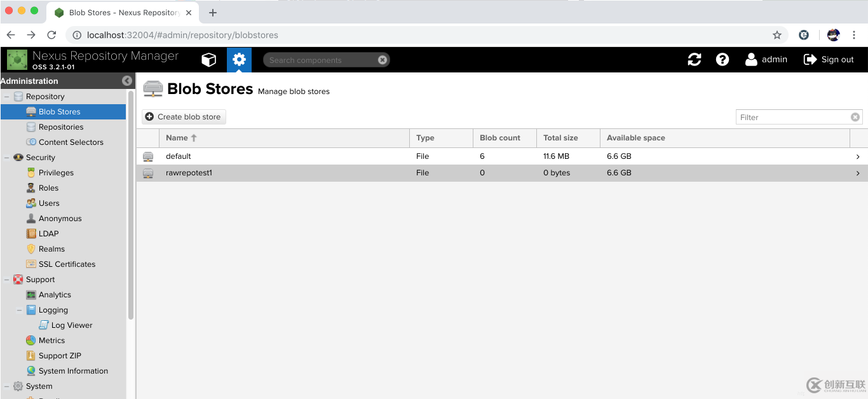Viewport: 868px width, 399px height.
Task: Open a new browser tab
Action: click(x=213, y=13)
